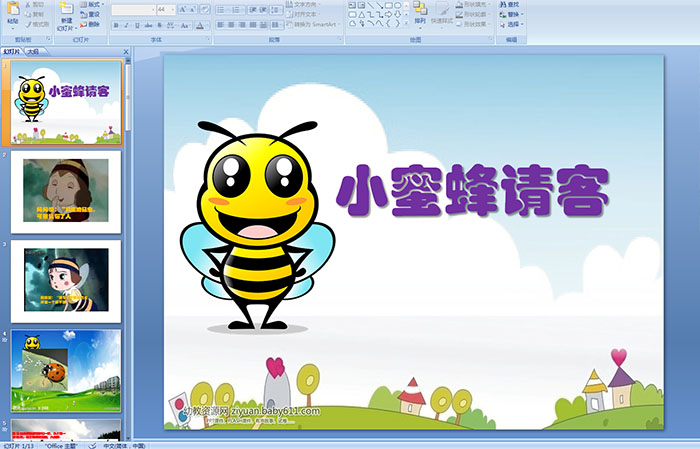Select the Down Arrow block shape
The height and width of the screenshot is (449, 700).
[397, 14]
